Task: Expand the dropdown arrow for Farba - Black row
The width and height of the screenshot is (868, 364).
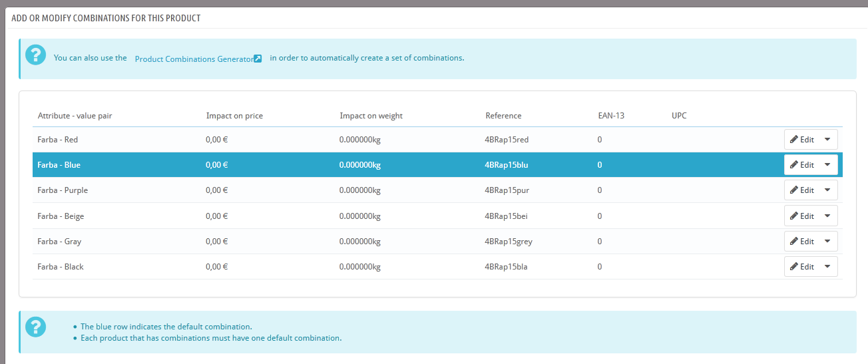Action: coord(827,267)
